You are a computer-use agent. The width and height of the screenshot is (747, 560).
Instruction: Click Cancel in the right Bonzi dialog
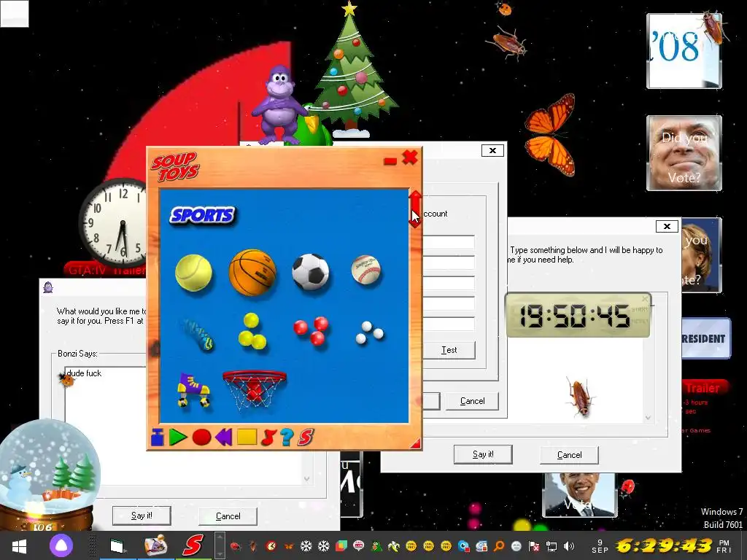[569, 455]
